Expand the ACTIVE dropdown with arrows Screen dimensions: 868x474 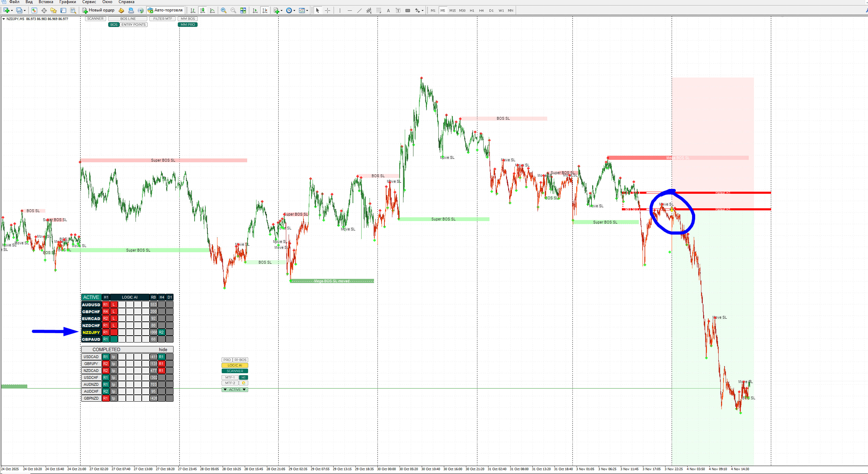tap(235, 390)
